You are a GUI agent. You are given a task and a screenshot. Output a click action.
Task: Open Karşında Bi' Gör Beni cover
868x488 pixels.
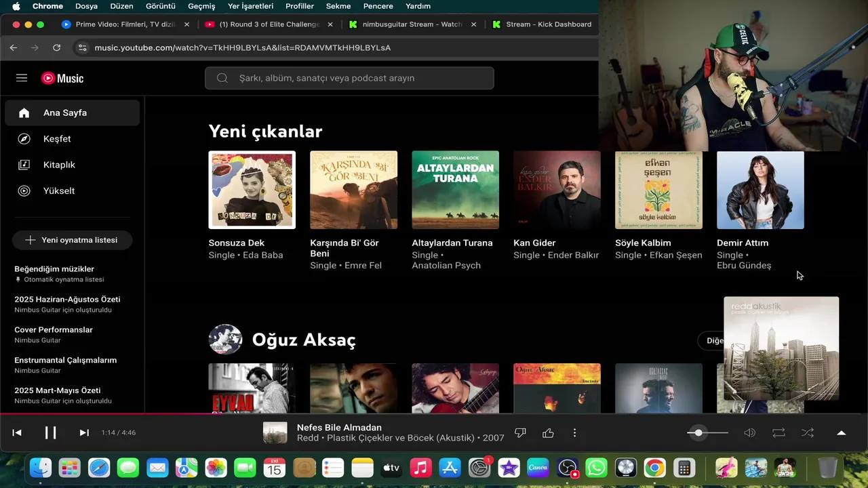(354, 190)
